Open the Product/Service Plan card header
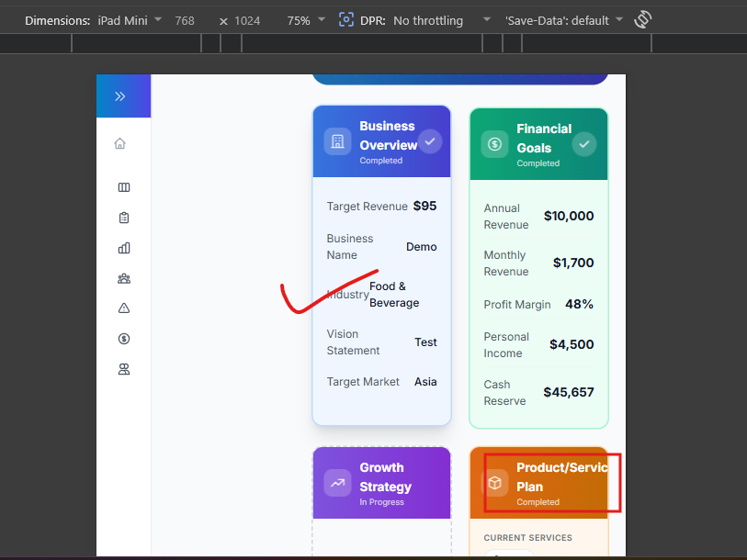The height and width of the screenshot is (560, 747). click(x=538, y=483)
